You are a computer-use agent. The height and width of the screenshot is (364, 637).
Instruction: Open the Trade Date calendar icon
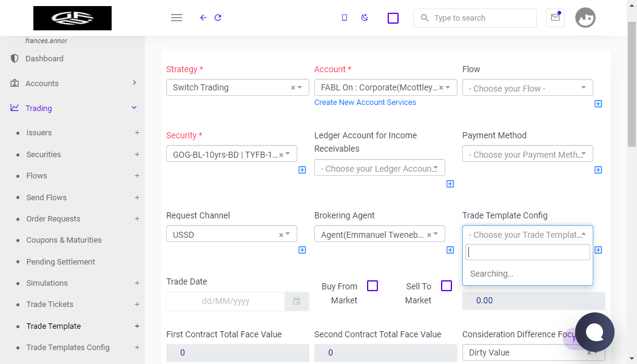tap(297, 302)
